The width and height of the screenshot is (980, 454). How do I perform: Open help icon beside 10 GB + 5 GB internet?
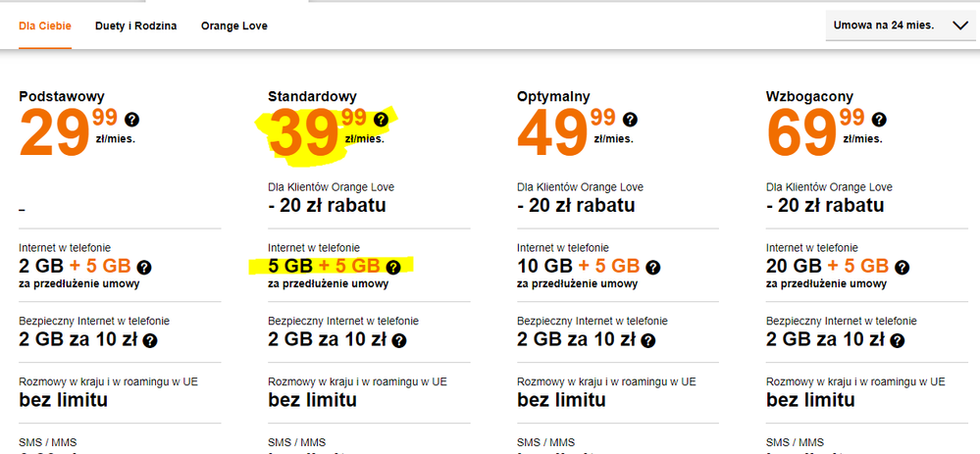click(653, 267)
